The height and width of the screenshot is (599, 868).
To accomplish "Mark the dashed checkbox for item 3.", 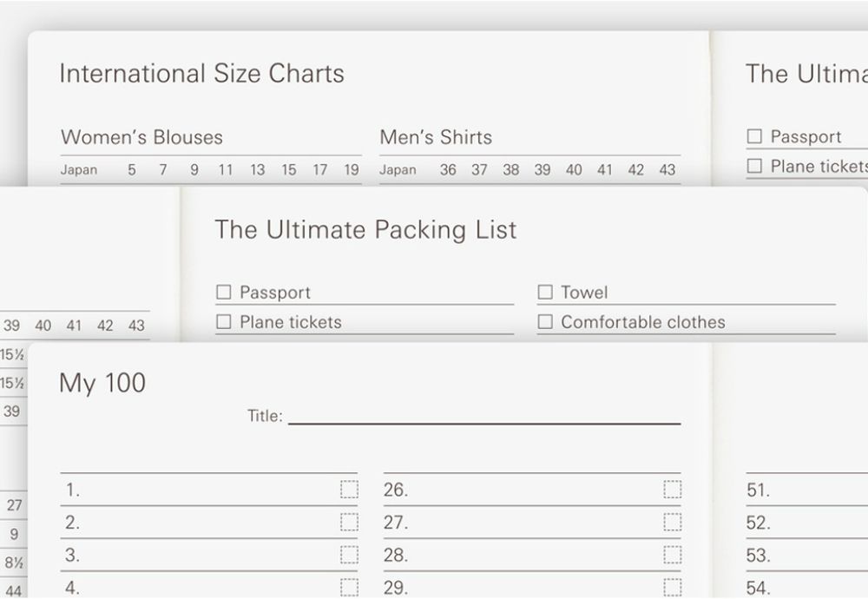I will [349, 555].
